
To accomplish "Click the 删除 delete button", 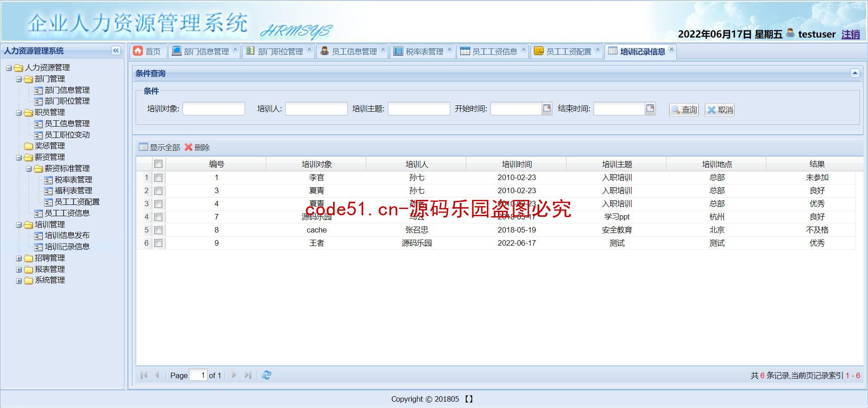I will [198, 147].
